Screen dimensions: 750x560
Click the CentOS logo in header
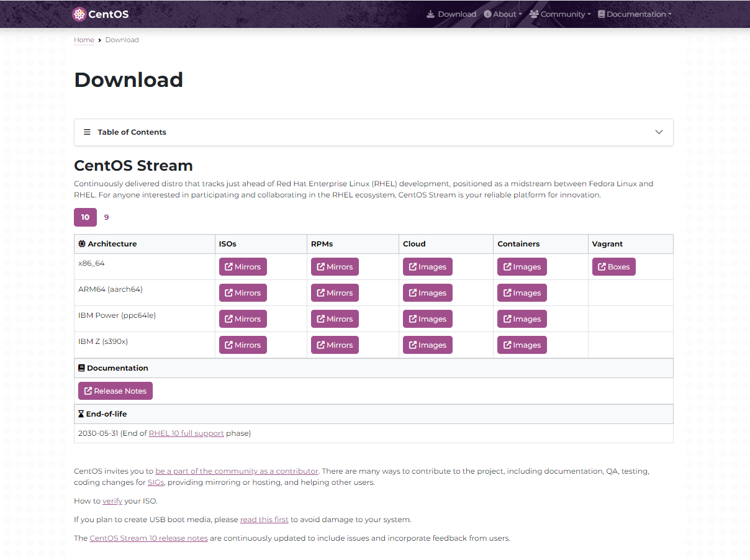pos(101,14)
